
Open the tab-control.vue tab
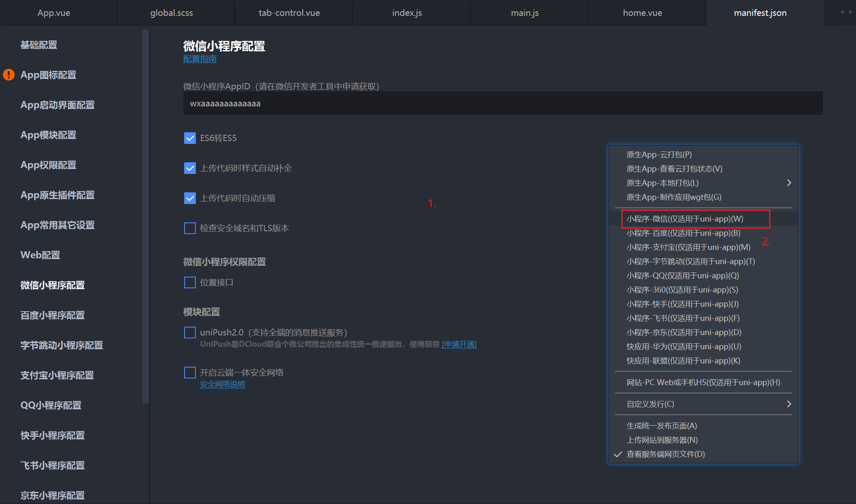(x=289, y=13)
